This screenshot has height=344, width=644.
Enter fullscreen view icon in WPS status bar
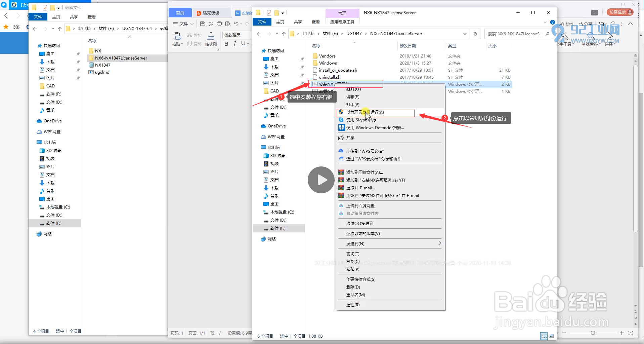coord(631,333)
